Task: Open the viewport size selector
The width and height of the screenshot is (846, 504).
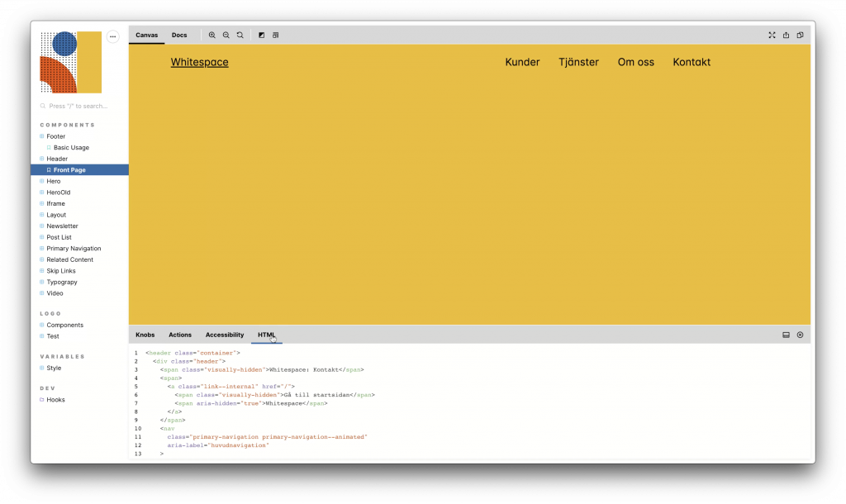Action: coord(275,36)
